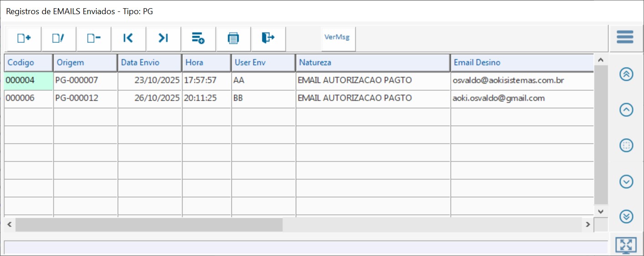Click the exit door icon
Viewport: 644px width, 256px height.
(268, 39)
